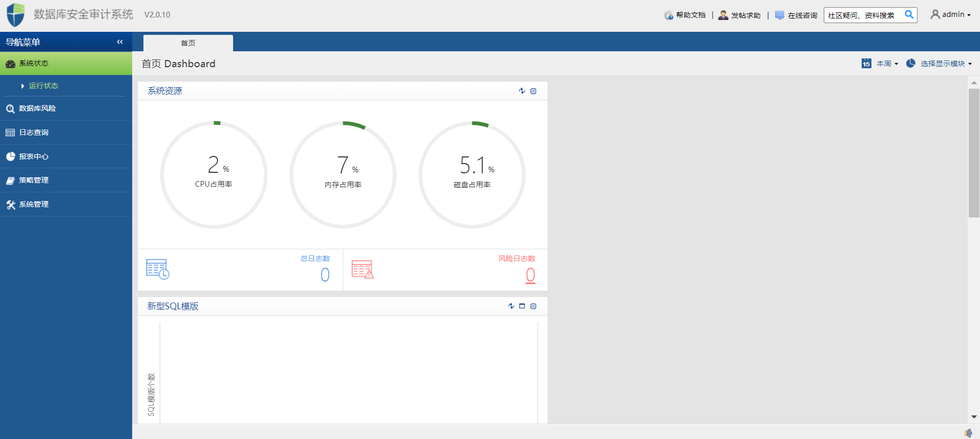Click the vertical scrollbar thumb

click(974, 153)
